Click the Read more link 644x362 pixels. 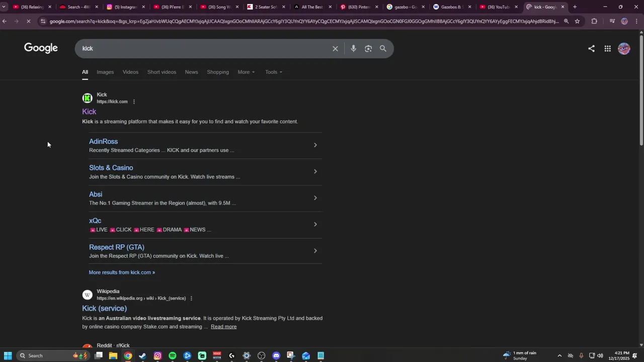223,327
